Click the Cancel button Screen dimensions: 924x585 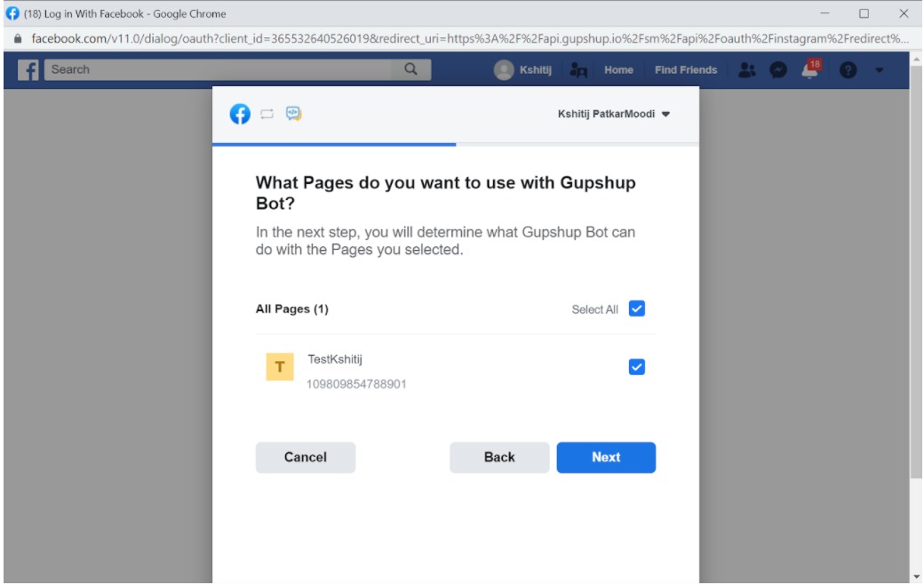click(306, 457)
